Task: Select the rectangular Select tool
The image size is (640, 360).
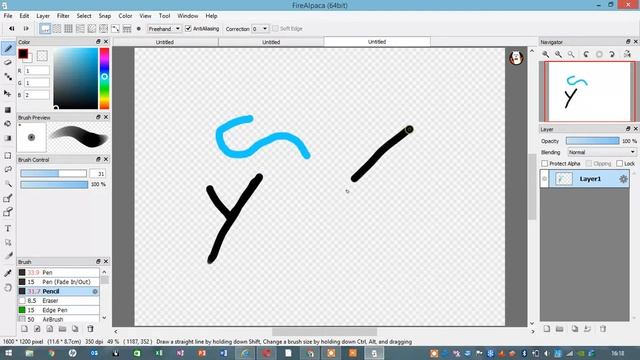Action: [x=8, y=156]
